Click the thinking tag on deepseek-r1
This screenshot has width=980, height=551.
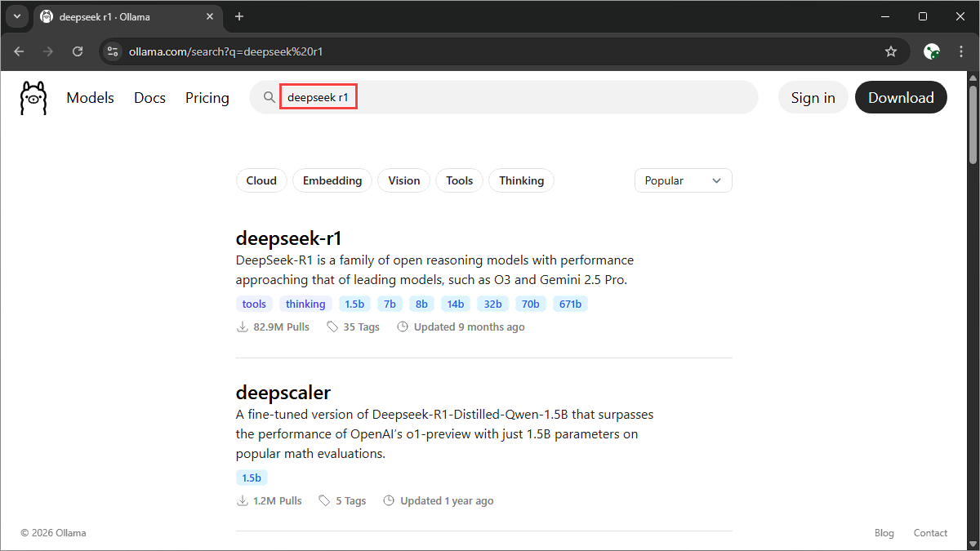click(305, 304)
